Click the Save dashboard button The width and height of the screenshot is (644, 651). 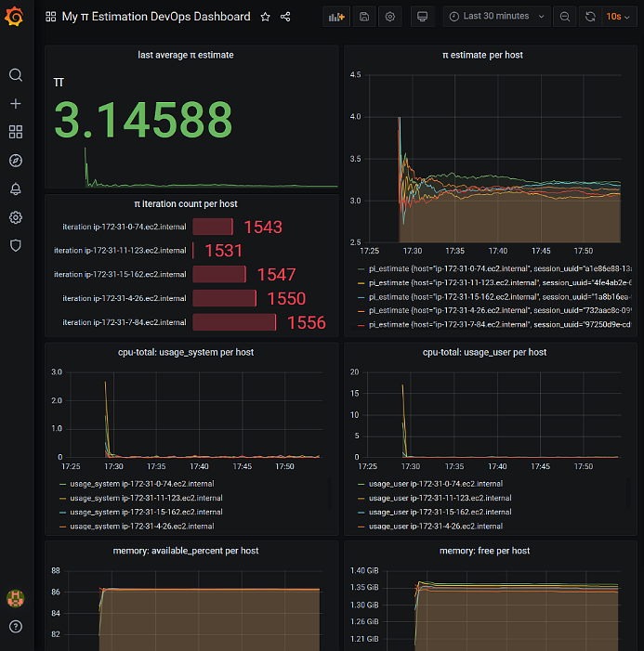363,17
